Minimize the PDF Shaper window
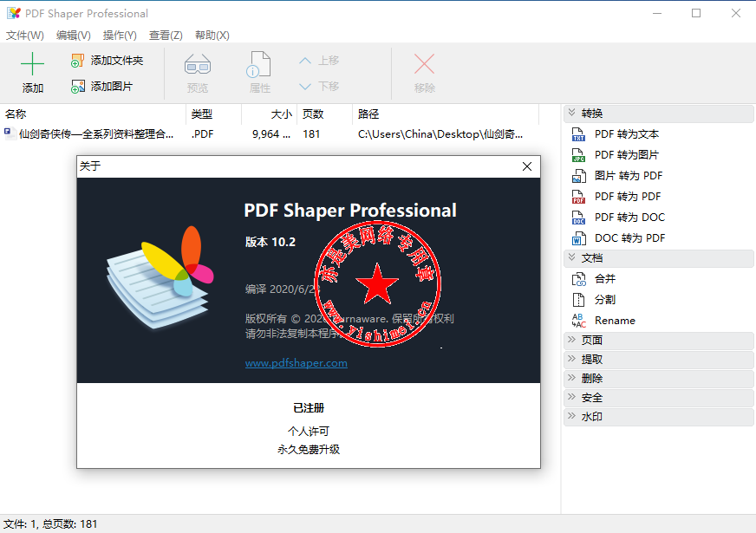Screen dimensions: 756x533 point(657,14)
